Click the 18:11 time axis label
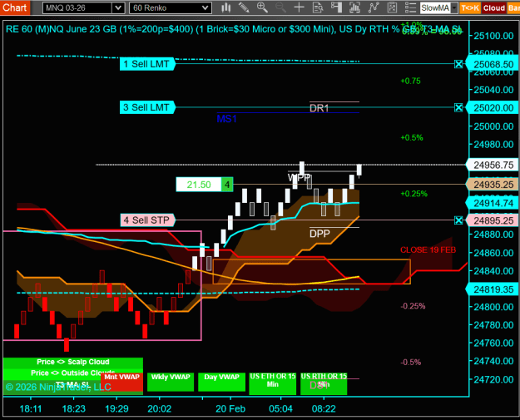 pos(31,408)
